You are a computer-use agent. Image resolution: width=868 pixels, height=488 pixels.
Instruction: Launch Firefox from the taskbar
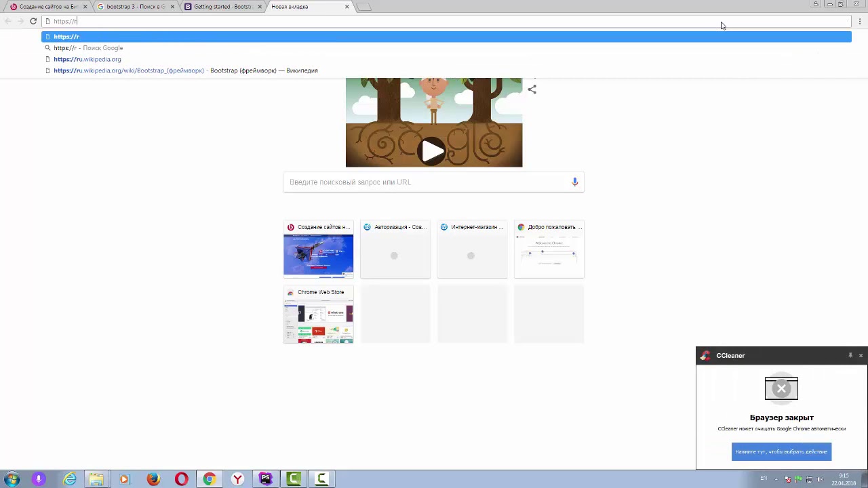pyautogui.click(x=153, y=479)
